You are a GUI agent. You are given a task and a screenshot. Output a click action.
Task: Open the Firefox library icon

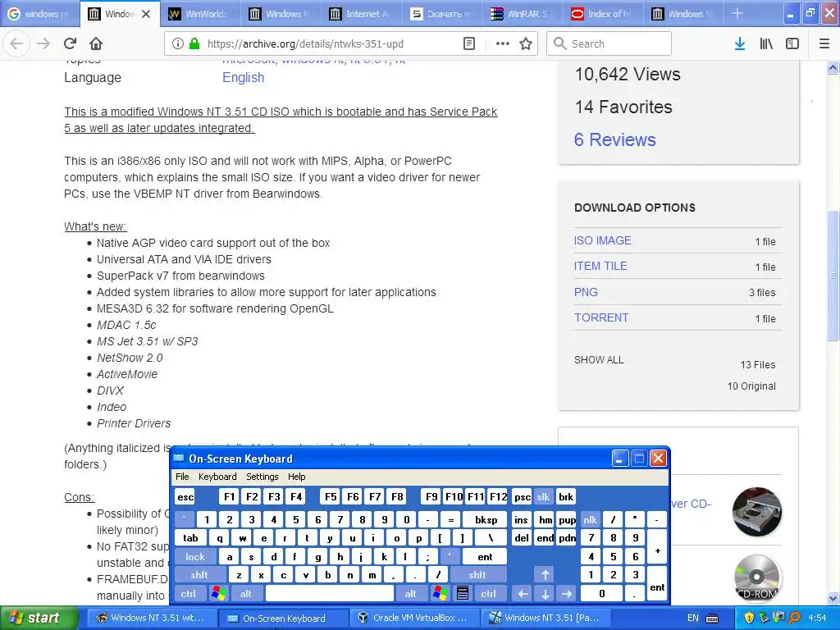766,44
